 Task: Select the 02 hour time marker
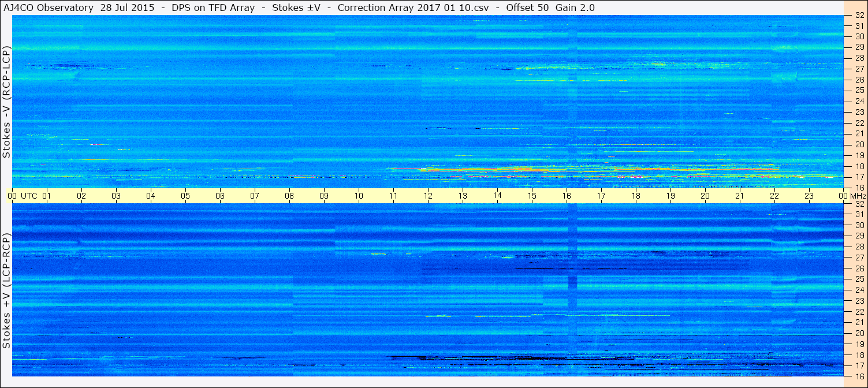[x=81, y=196]
